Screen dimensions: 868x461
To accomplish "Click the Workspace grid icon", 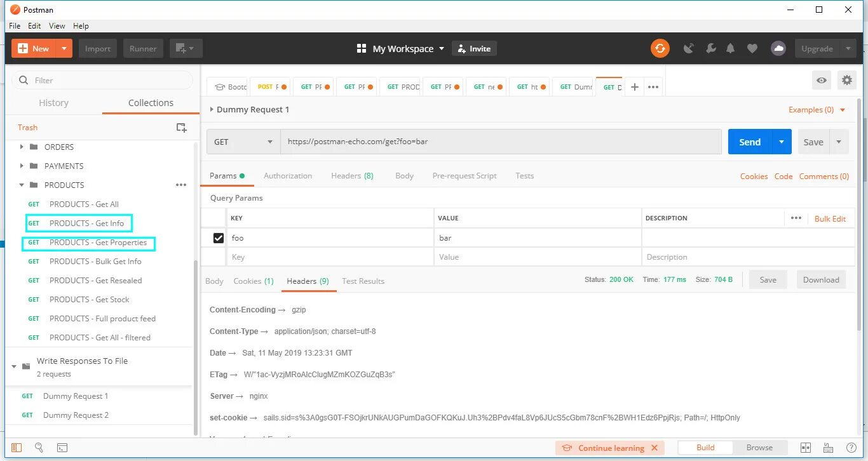I will pyautogui.click(x=362, y=48).
